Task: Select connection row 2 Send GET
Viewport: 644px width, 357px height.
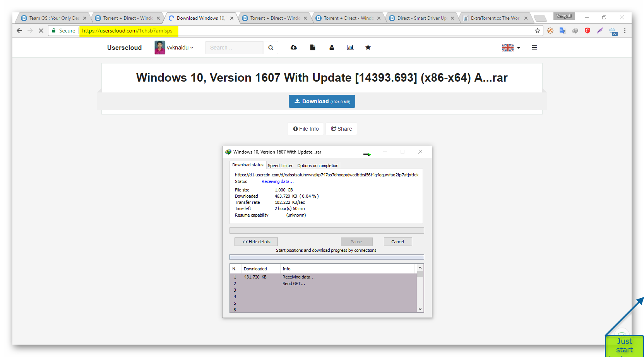Action: [x=324, y=284]
